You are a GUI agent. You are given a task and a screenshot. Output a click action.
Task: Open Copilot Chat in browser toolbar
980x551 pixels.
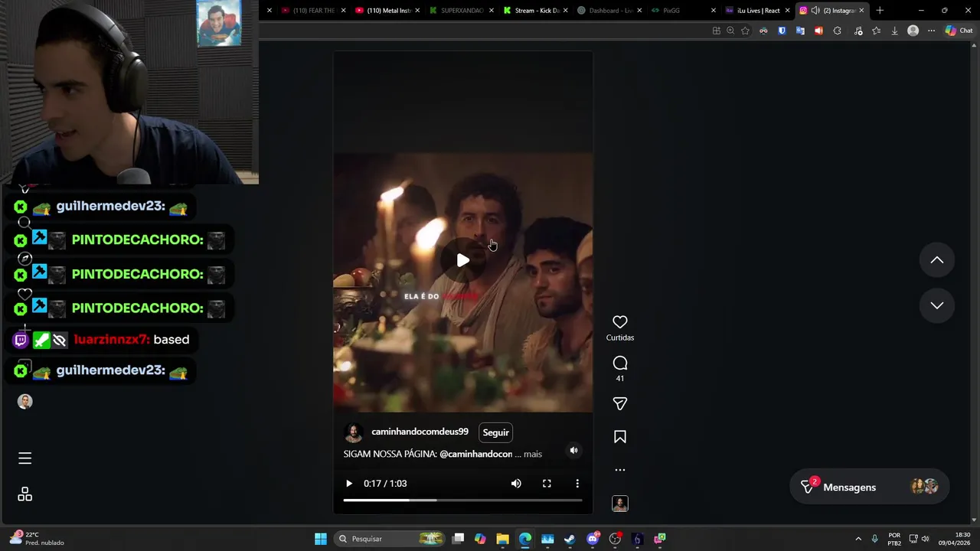tap(959, 31)
